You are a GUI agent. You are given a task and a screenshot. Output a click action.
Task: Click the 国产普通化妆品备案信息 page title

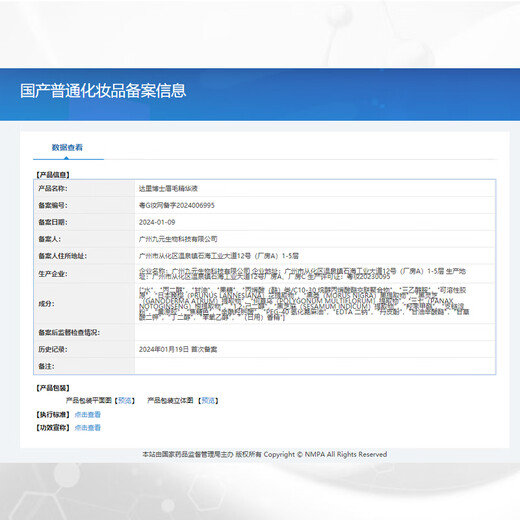coord(103,91)
